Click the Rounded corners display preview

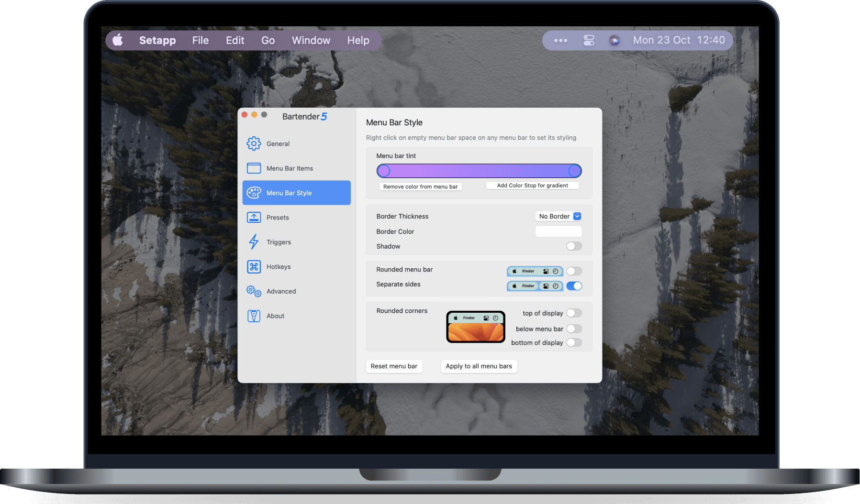476,327
